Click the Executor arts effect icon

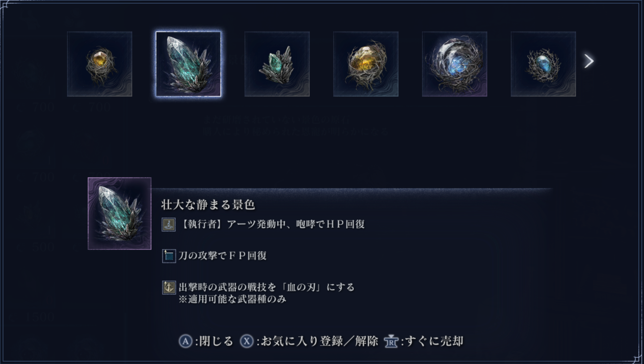click(169, 225)
